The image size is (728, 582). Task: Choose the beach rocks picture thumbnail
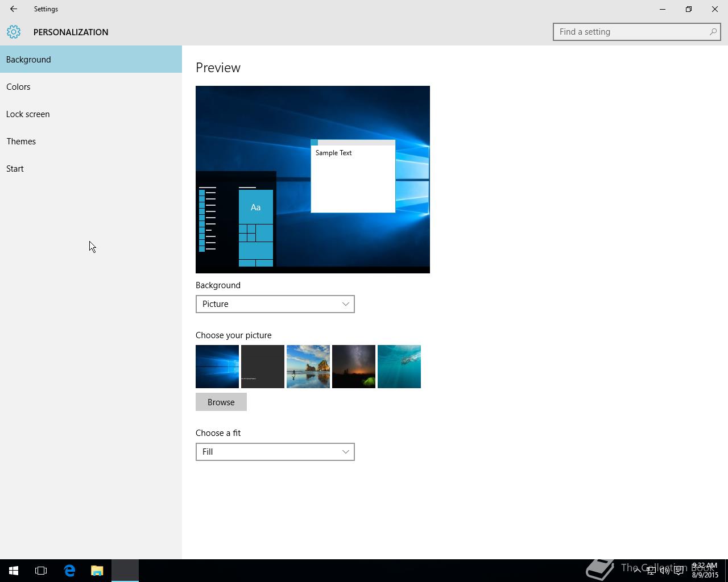(x=308, y=367)
